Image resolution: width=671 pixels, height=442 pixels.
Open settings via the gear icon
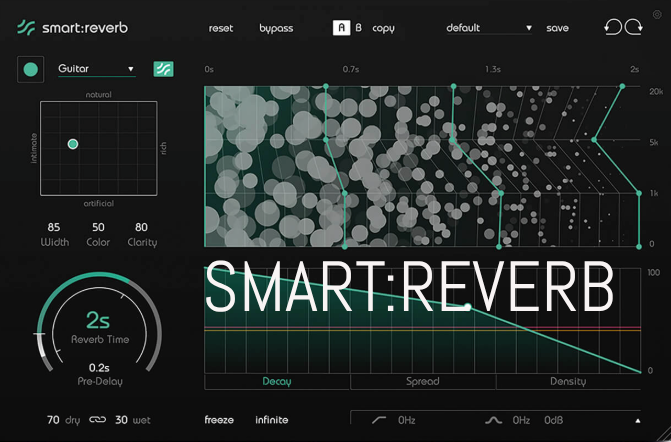[657, 15]
